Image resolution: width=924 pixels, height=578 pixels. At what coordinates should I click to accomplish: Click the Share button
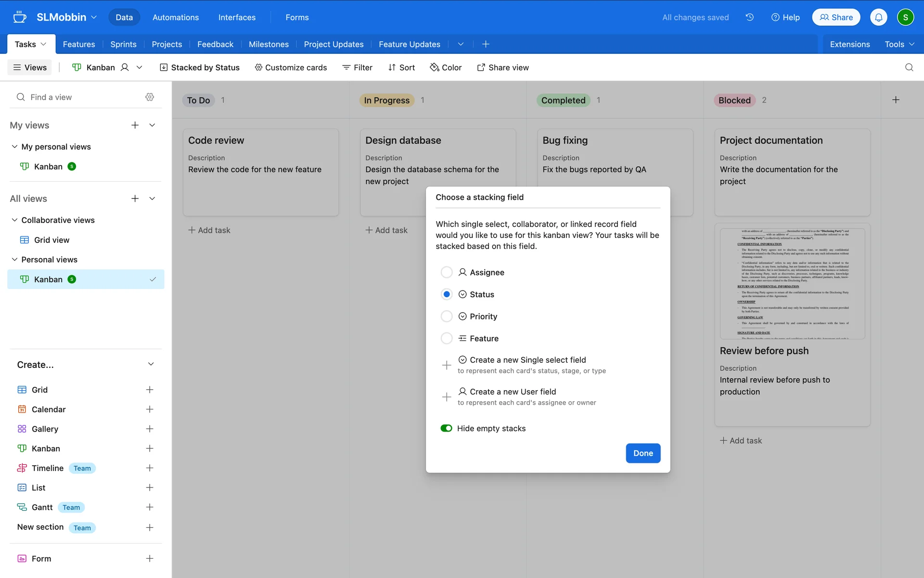836,17
